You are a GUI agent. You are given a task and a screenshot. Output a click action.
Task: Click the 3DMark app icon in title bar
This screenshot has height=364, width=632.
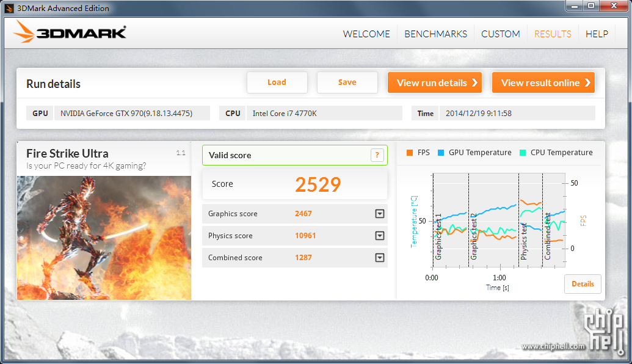click(9, 8)
